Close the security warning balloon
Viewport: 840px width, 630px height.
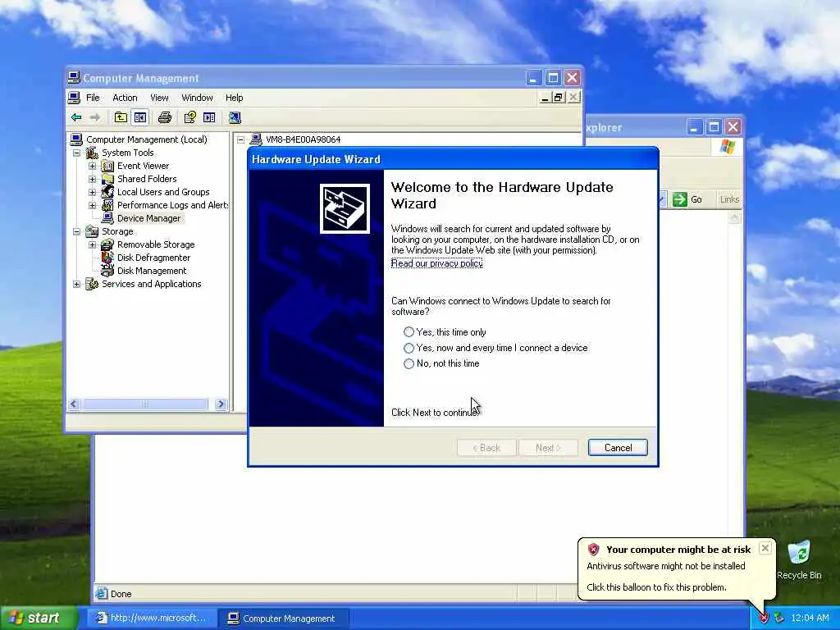pyautogui.click(x=765, y=548)
